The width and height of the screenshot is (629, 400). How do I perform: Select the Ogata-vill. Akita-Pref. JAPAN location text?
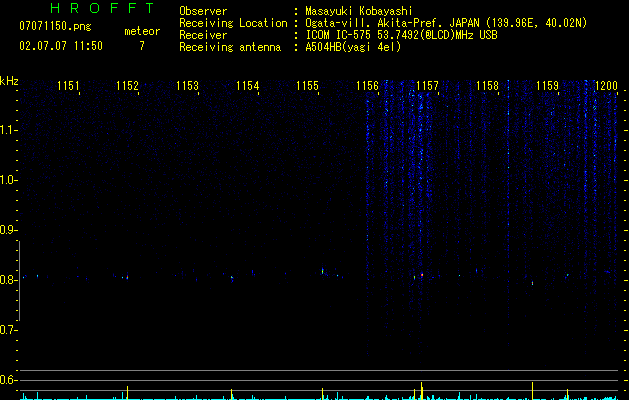(x=446, y=23)
